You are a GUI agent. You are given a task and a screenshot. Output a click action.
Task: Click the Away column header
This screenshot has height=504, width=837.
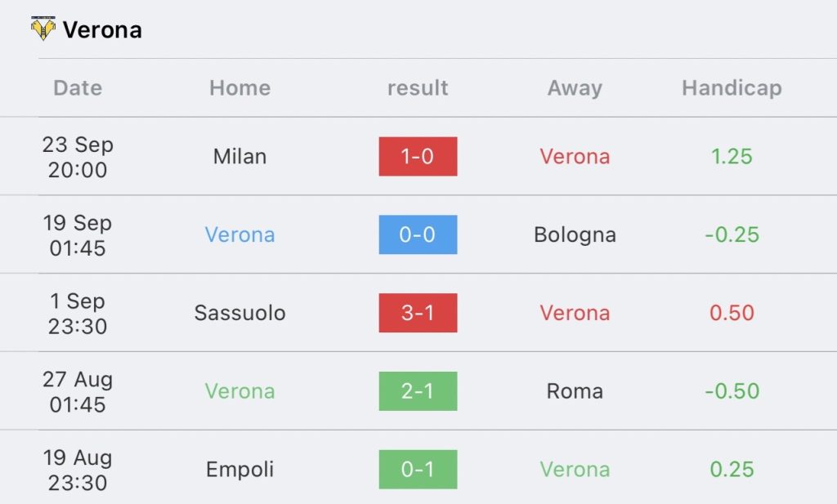pyautogui.click(x=575, y=88)
